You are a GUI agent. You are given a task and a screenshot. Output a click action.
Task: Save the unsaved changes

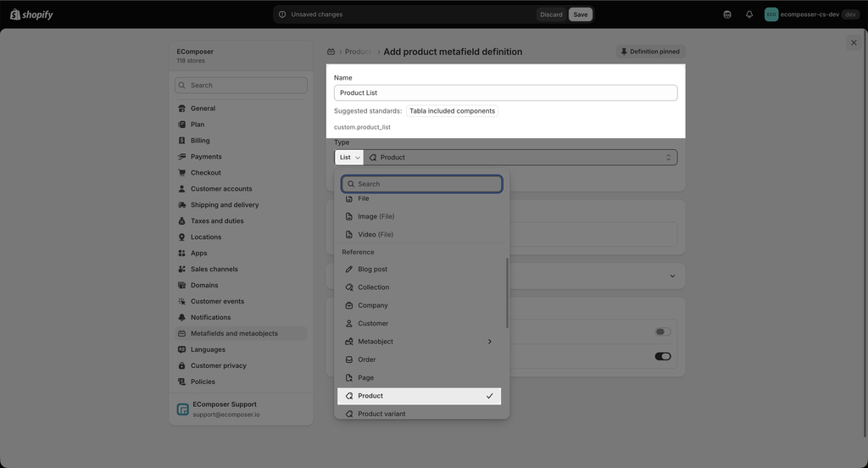tap(580, 14)
